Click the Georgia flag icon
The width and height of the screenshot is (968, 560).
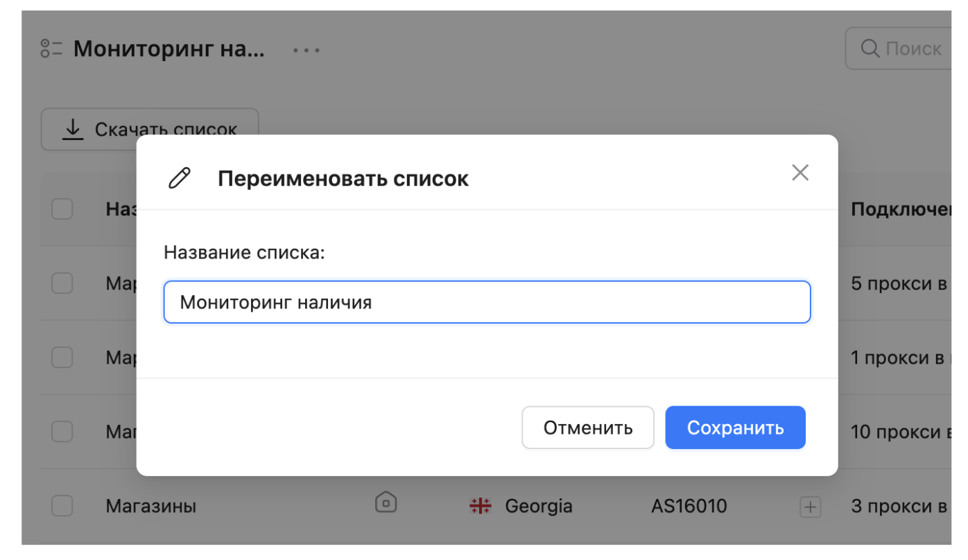(x=480, y=507)
